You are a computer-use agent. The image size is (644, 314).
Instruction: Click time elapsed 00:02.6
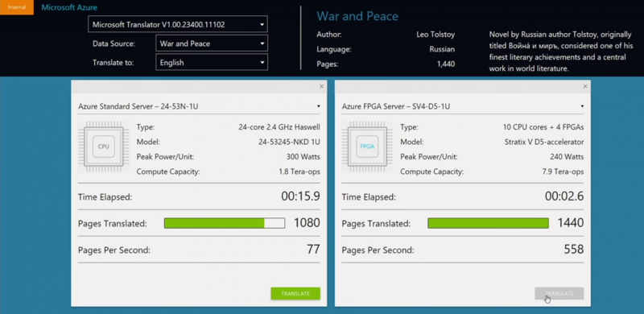pyautogui.click(x=564, y=196)
